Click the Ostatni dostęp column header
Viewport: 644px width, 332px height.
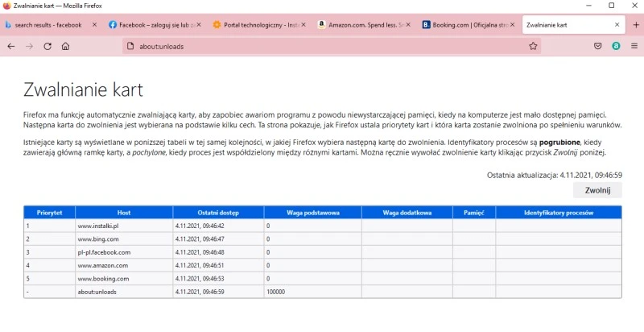pyautogui.click(x=218, y=213)
